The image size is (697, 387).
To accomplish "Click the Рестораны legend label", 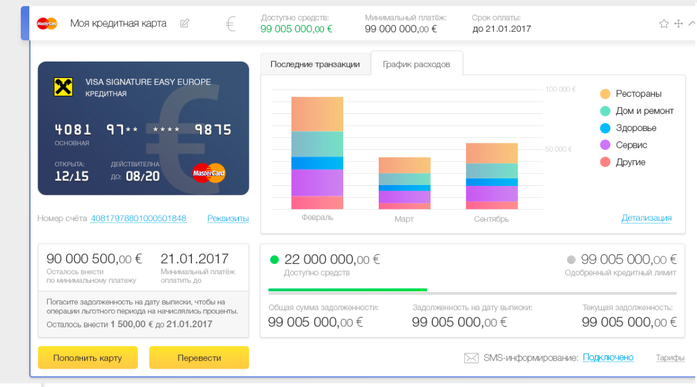I will pyautogui.click(x=638, y=94).
